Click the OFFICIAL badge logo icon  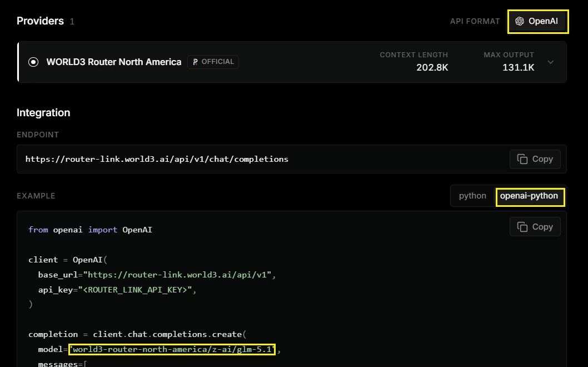tap(195, 62)
